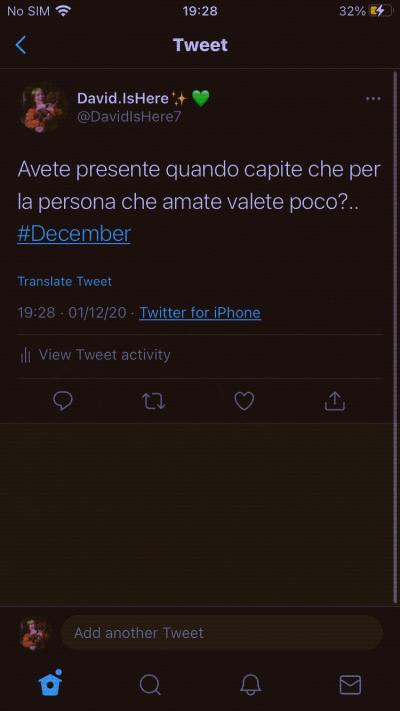400x711 pixels.
Task: Open the Twitter for iPhone link
Action: click(x=200, y=312)
